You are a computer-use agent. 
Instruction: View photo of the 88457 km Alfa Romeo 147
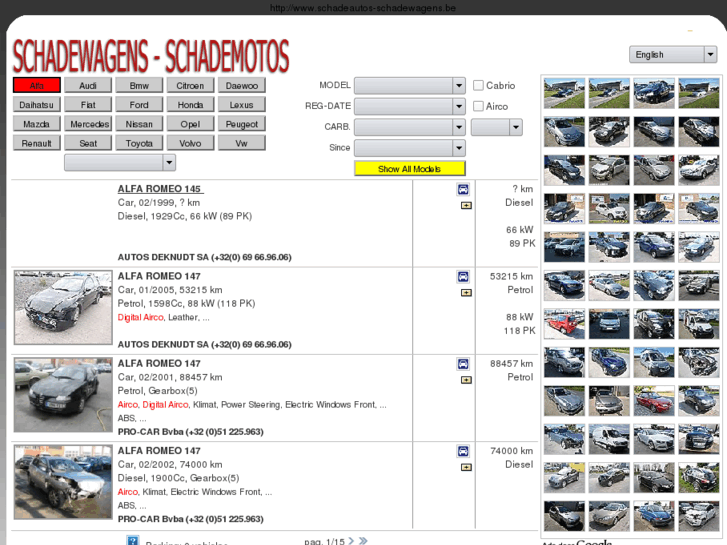pos(63,395)
